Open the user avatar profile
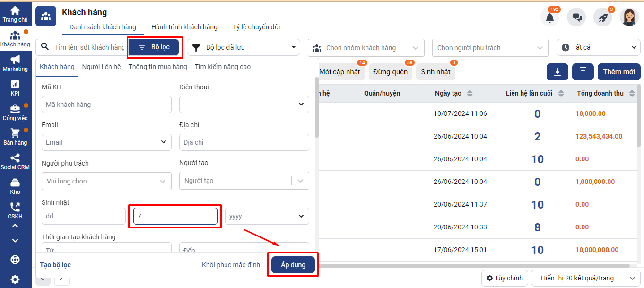644x288 pixels. coord(629,17)
